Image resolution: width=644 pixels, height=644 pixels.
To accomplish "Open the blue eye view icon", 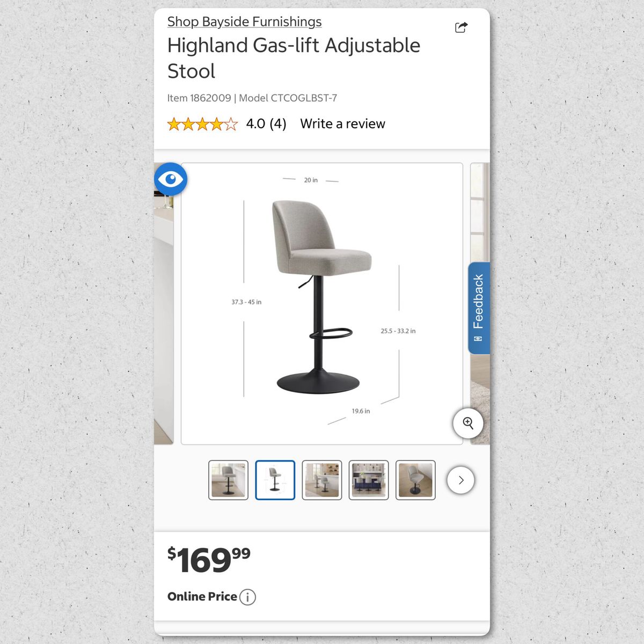I will coord(171,179).
